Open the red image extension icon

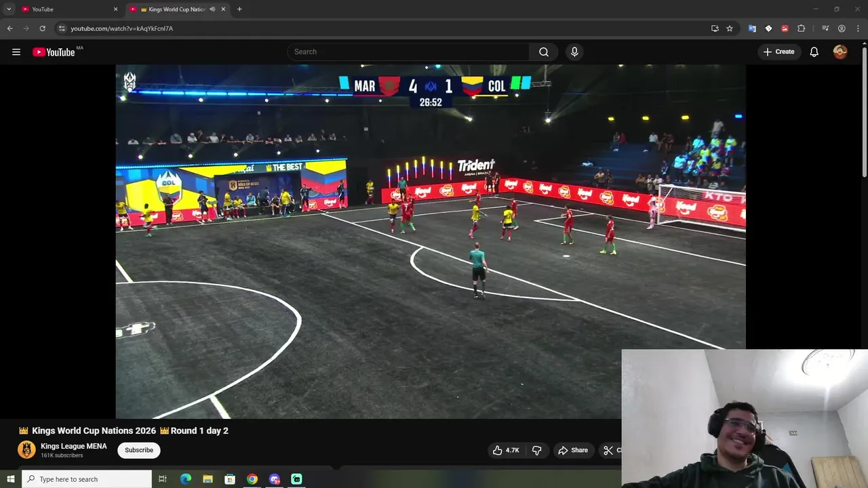coord(785,28)
